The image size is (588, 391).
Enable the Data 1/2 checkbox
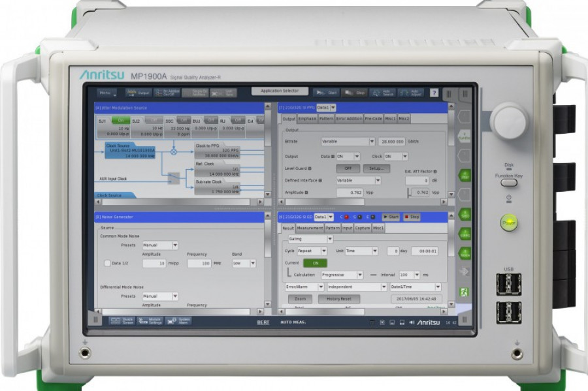click(x=107, y=263)
